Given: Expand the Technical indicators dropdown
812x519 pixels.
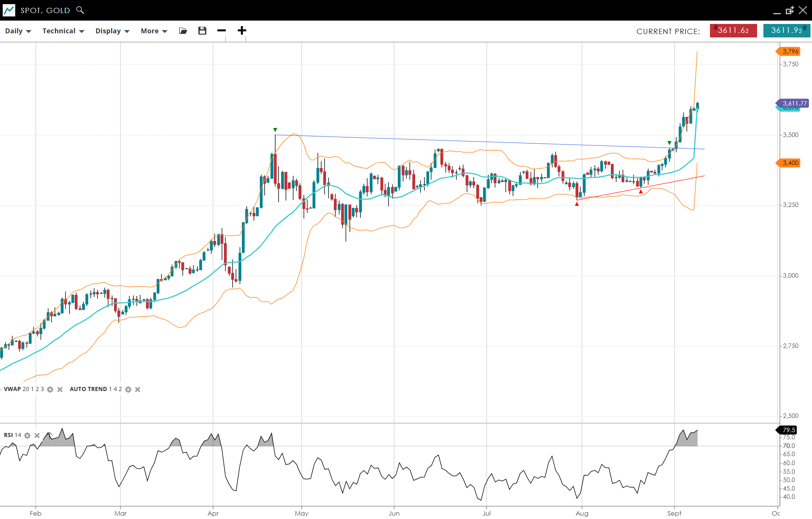Looking at the screenshot, I should click(63, 31).
